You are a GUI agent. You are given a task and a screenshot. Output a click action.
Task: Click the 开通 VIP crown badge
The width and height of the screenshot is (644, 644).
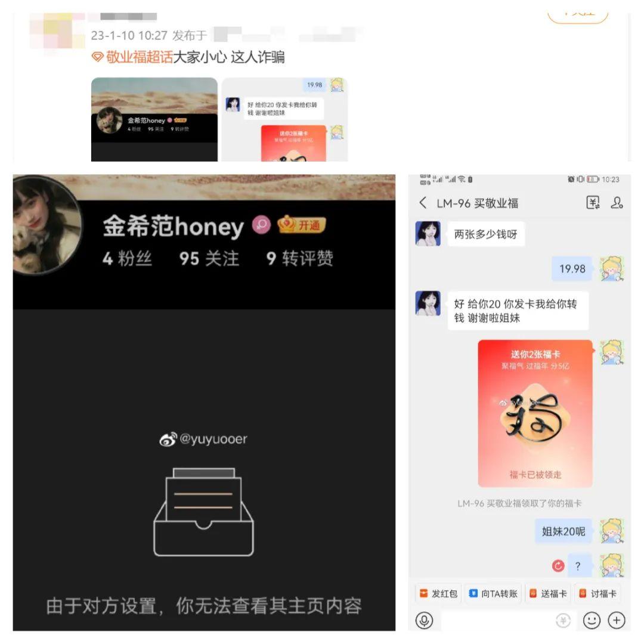pos(302,224)
